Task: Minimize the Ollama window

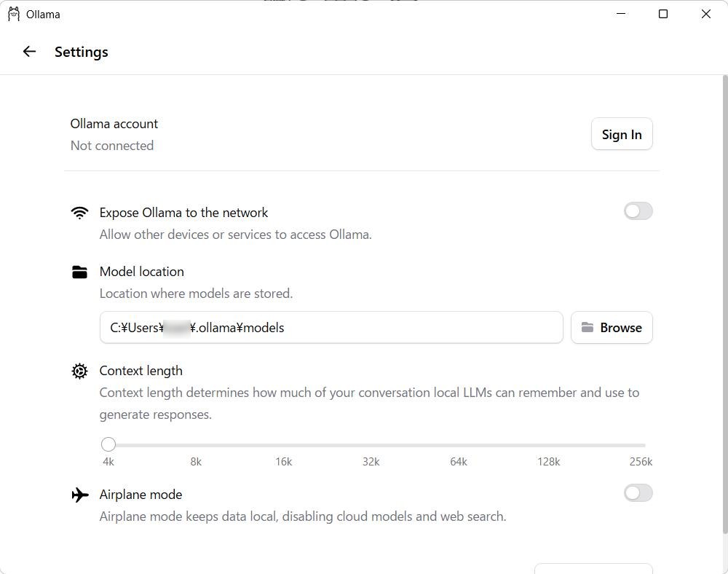Action: point(621,14)
